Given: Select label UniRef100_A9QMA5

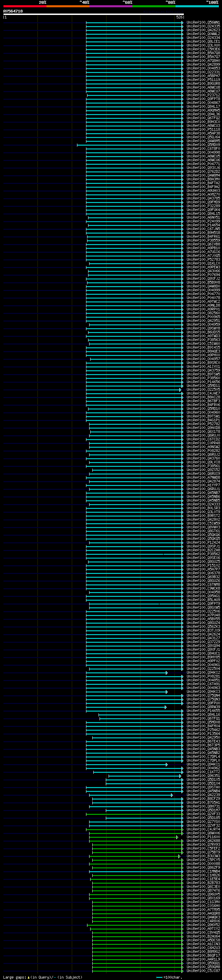Looking at the screenshot, I should click(x=203, y=110).
